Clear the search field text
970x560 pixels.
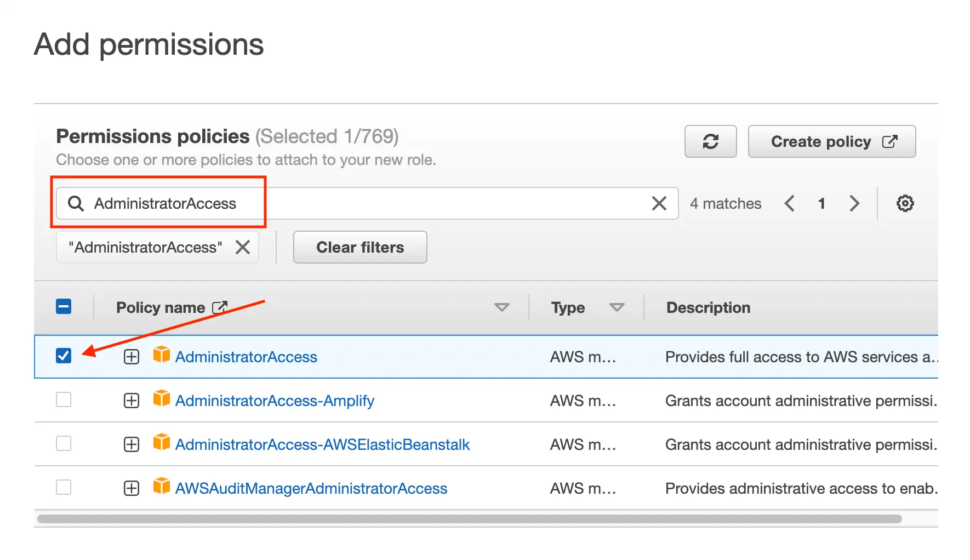659,203
